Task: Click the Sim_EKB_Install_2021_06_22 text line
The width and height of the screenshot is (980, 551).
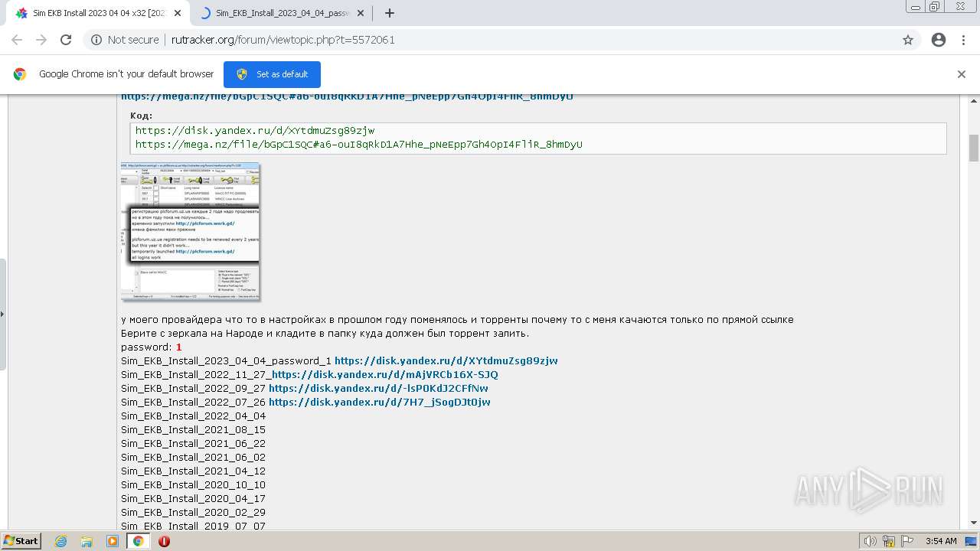Action: [193, 443]
